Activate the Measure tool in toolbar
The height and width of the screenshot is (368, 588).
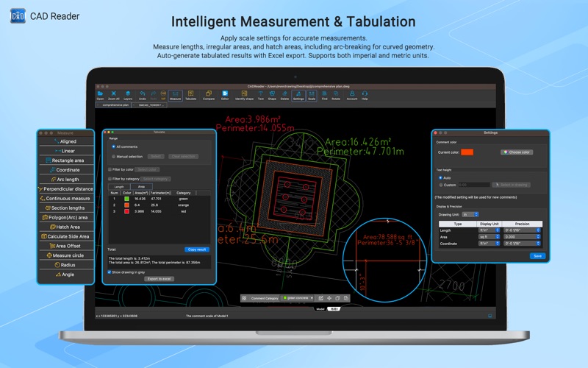pos(175,95)
